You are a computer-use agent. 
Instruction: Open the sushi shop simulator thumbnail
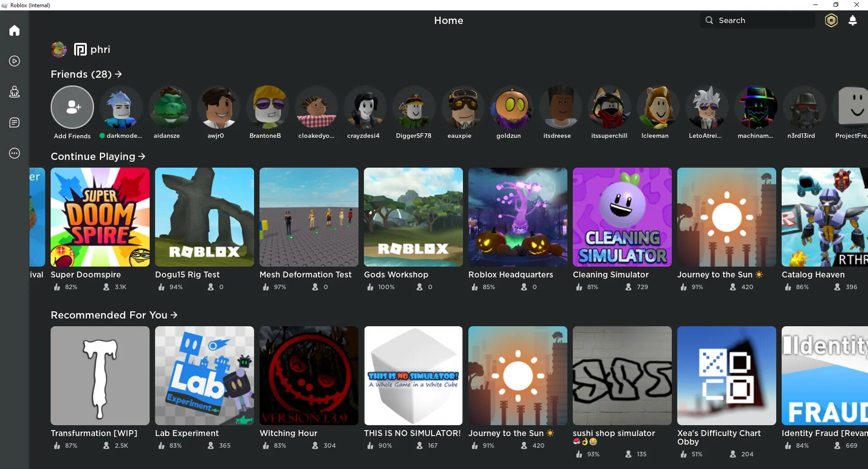coord(622,375)
